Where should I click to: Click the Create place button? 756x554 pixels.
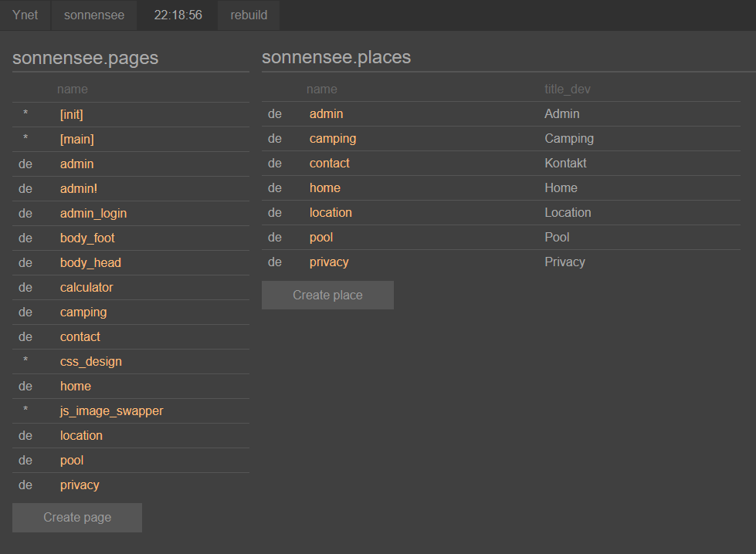point(327,296)
